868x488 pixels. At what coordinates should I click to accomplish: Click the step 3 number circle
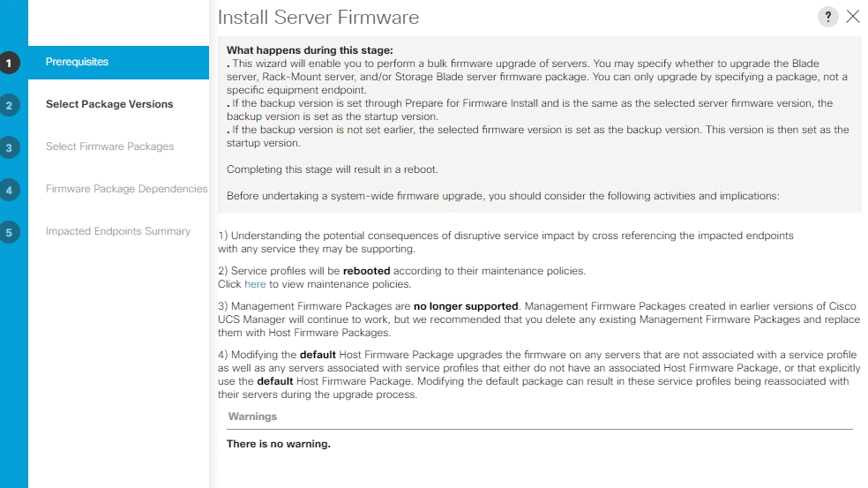click(9, 147)
